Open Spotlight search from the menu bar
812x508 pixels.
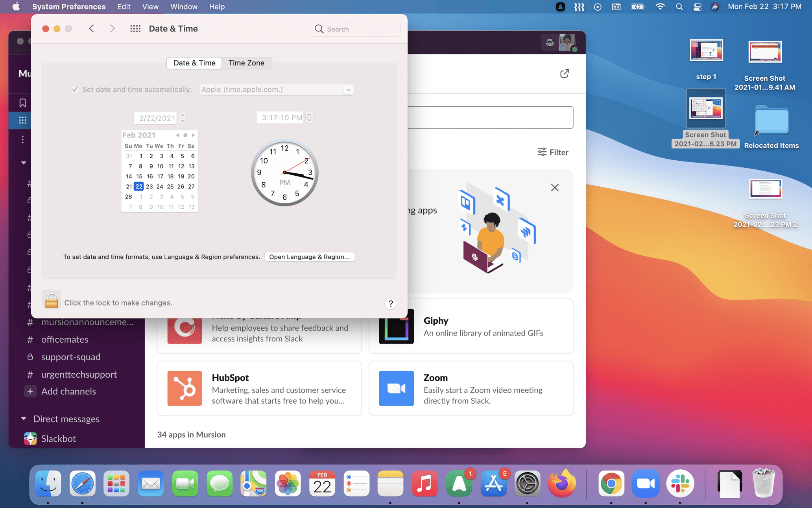click(679, 7)
